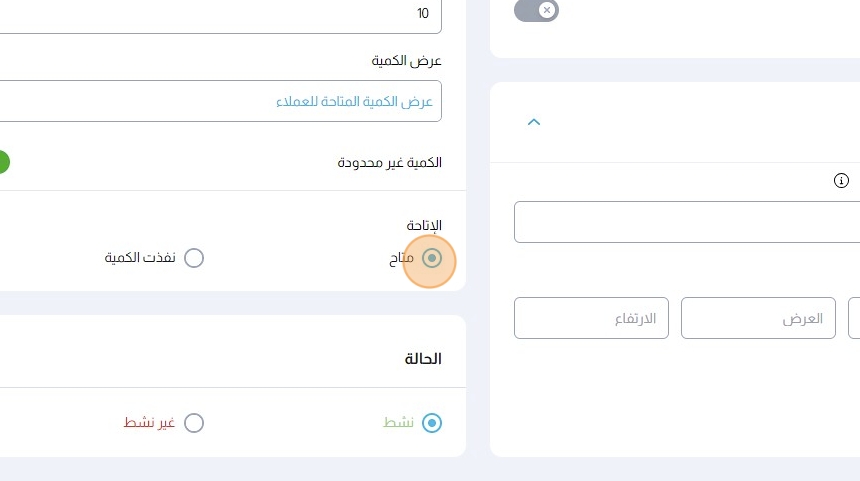The width and height of the screenshot is (860, 481).
Task: Click the 'عرض الكمية' field label
Action: pyautogui.click(x=407, y=61)
